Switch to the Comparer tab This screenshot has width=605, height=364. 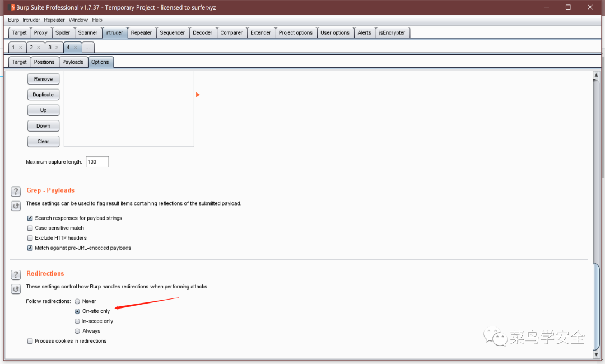[x=231, y=33]
